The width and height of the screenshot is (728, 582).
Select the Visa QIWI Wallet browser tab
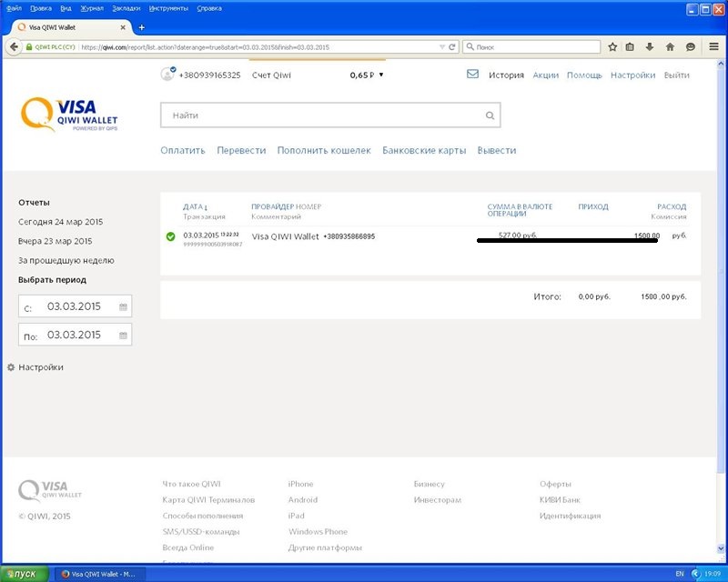click(70, 27)
